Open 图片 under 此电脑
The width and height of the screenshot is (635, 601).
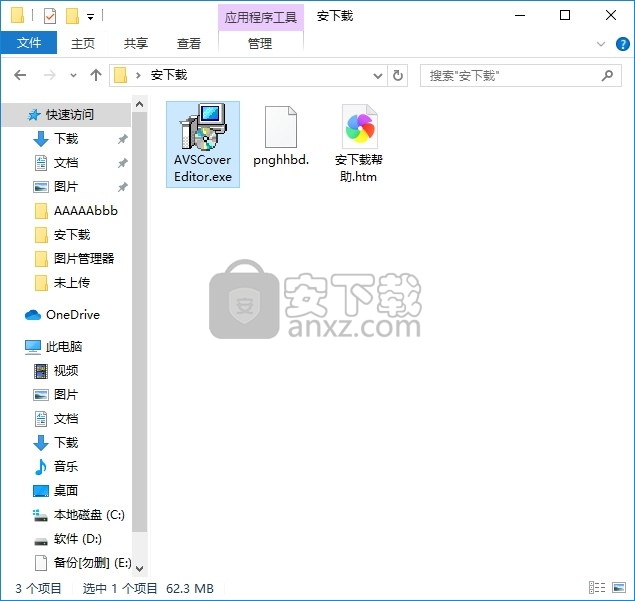[x=66, y=395]
